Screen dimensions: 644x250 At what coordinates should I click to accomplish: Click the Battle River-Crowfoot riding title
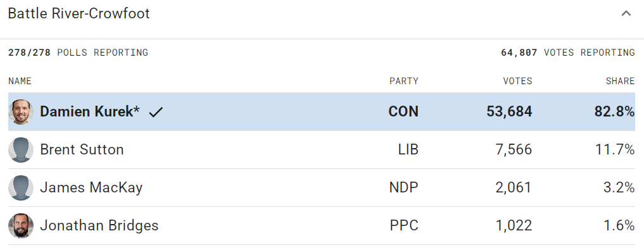tap(79, 13)
